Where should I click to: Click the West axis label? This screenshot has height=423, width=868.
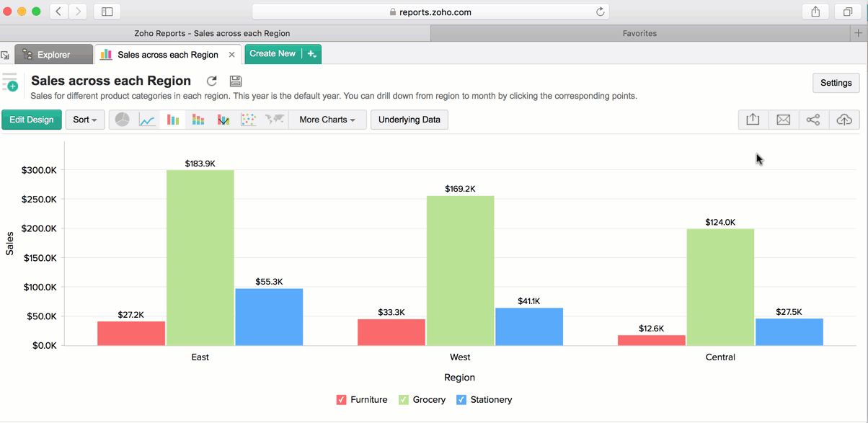click(x=460, y=357)
